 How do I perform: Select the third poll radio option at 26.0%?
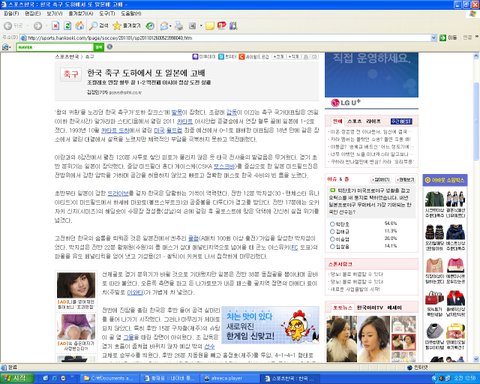click(x=332, y=239)
